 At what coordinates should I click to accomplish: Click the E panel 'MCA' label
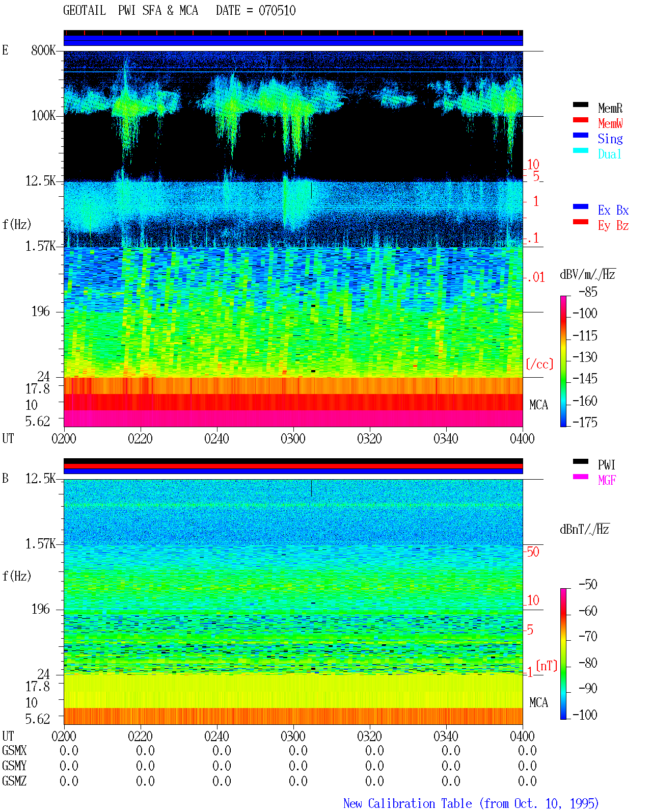tap(538, 405)
